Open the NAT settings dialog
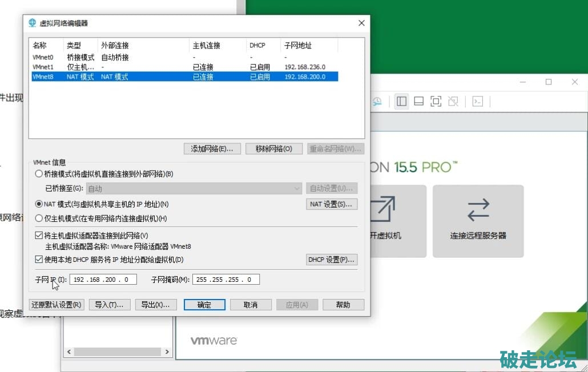This screenshot has width=588, height=372. [x=332, y=204]
